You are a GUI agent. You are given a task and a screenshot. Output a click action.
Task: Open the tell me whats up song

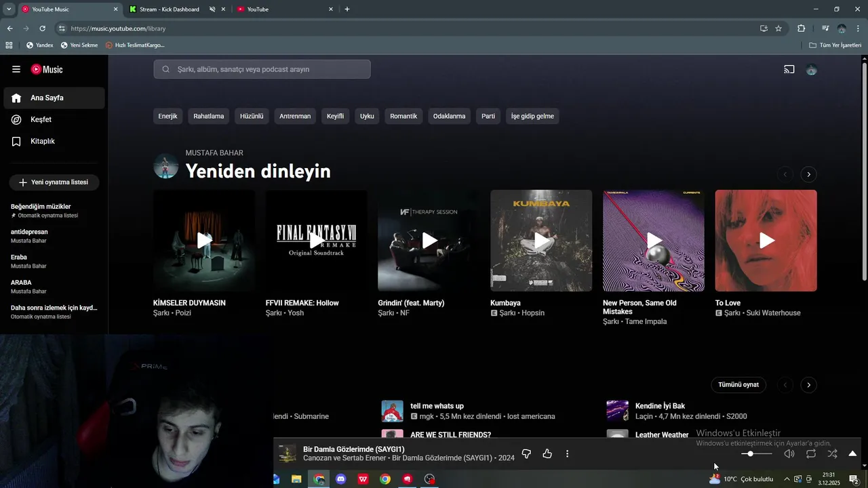(x=437, y=406)
